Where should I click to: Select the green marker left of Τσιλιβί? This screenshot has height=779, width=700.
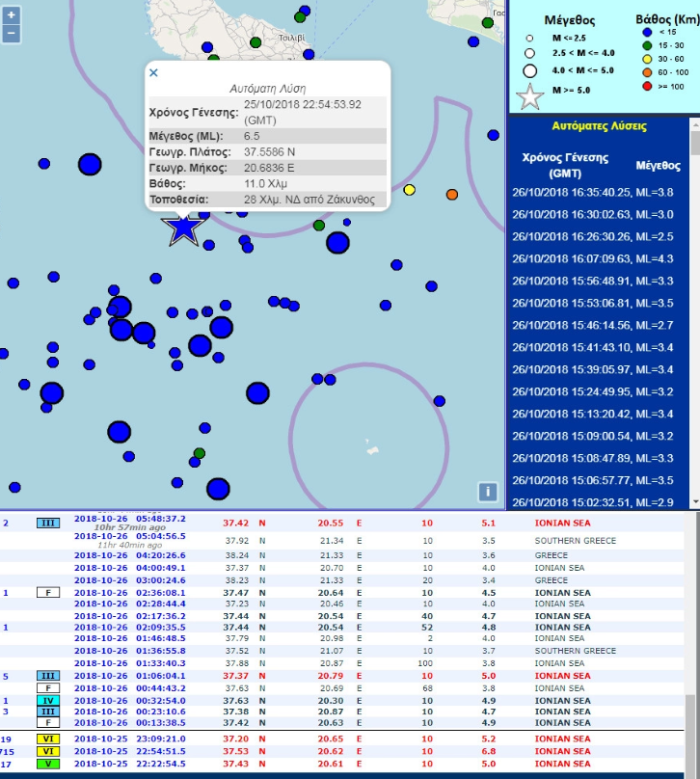256,42
